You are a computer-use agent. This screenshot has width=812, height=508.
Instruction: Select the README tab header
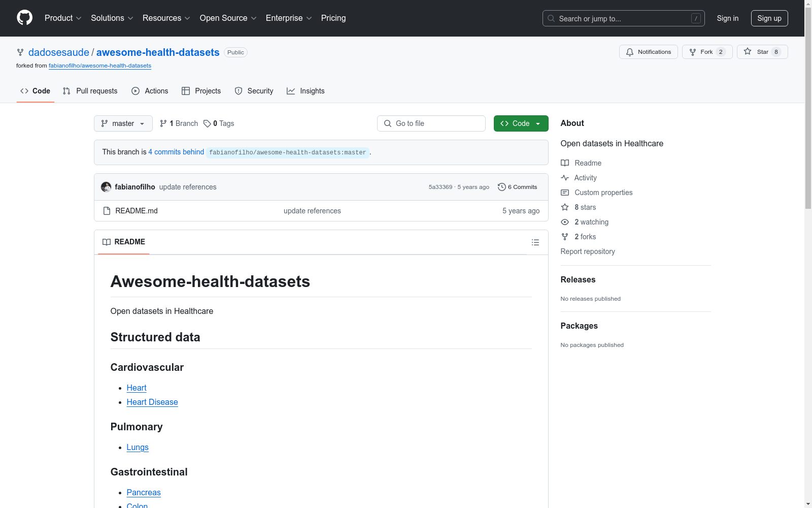pos(124,242)
